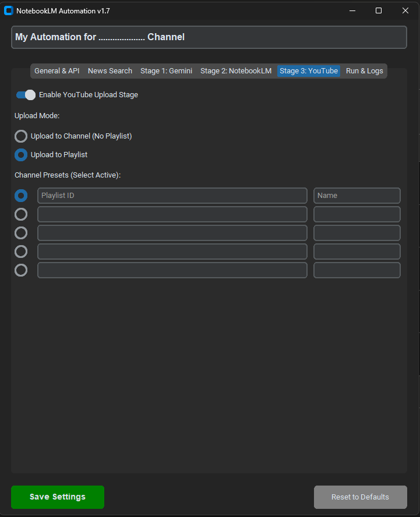Click the fourth preset's playlist ID field
This screenshot has width=420, height=517.
172,252
